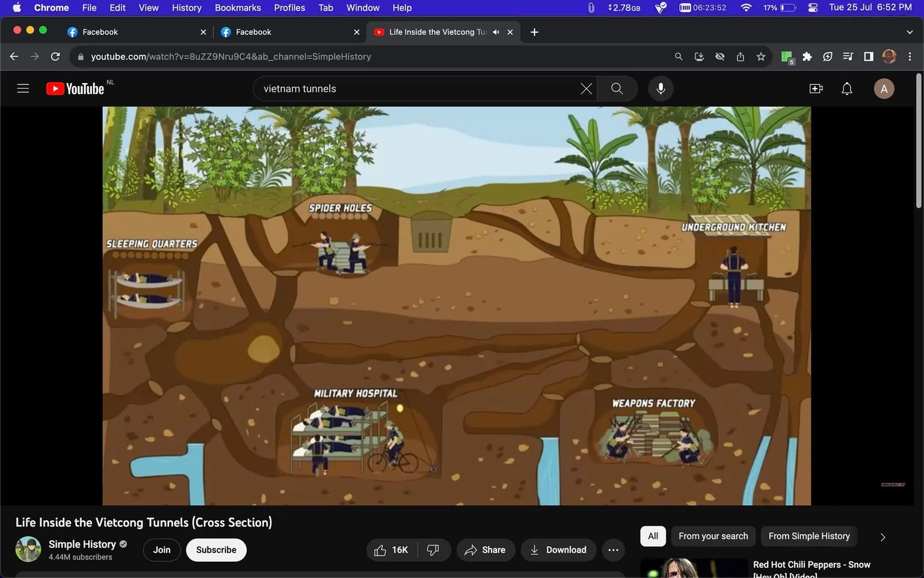
Task: Mute the audio on the Vietcong tab
Action: click(x=496, y=32)
